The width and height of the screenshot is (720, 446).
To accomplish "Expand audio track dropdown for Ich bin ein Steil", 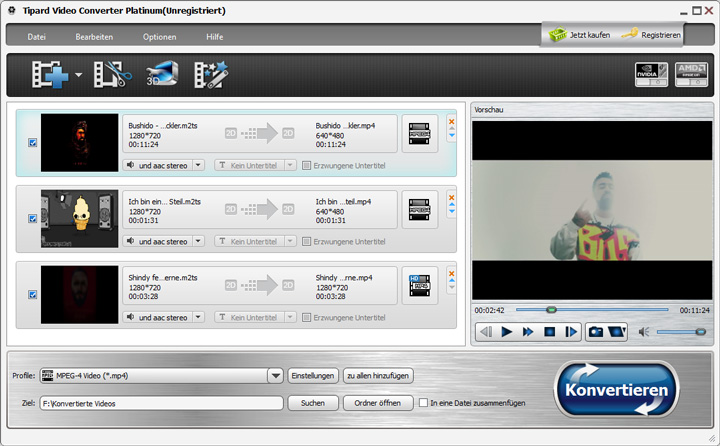I will 198,241.
